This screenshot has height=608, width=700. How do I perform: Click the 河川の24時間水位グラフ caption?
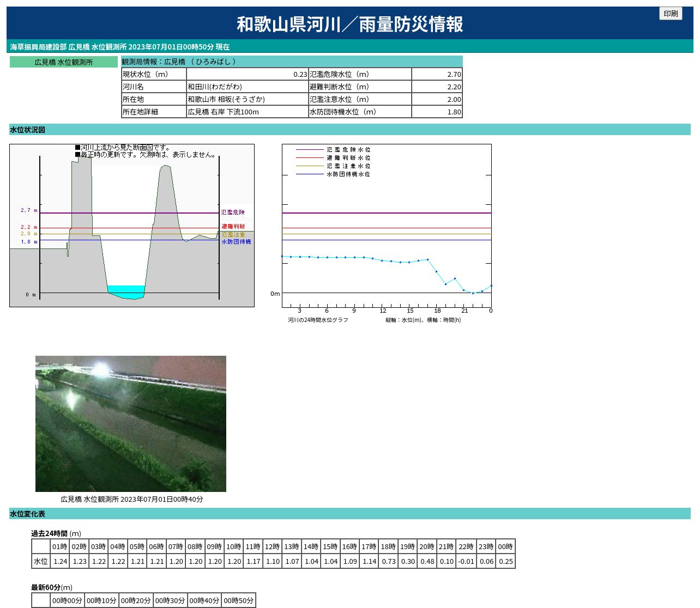click(318, 320)
